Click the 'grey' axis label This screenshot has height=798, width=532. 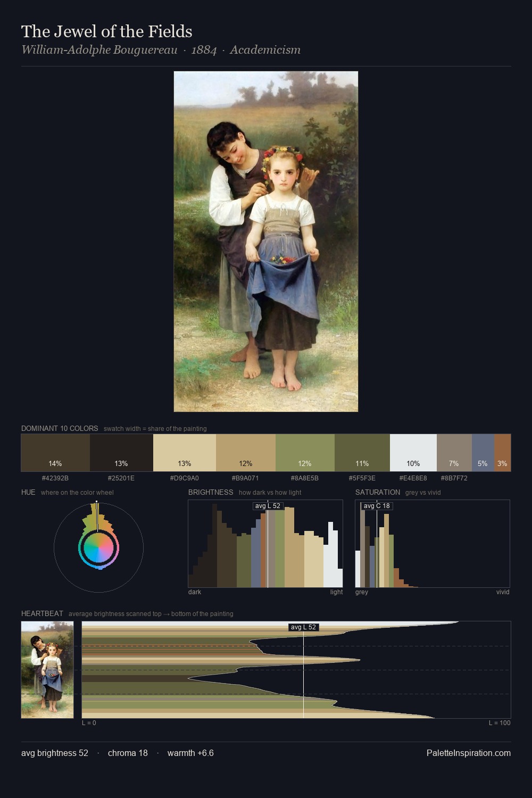pyautogui.click(x=362, y=592)
